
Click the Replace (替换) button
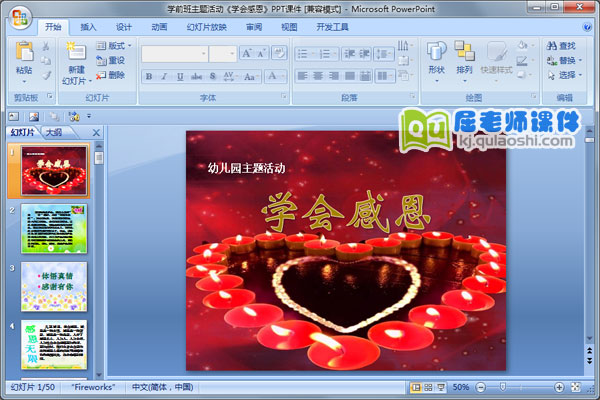[x=564, y=60]
